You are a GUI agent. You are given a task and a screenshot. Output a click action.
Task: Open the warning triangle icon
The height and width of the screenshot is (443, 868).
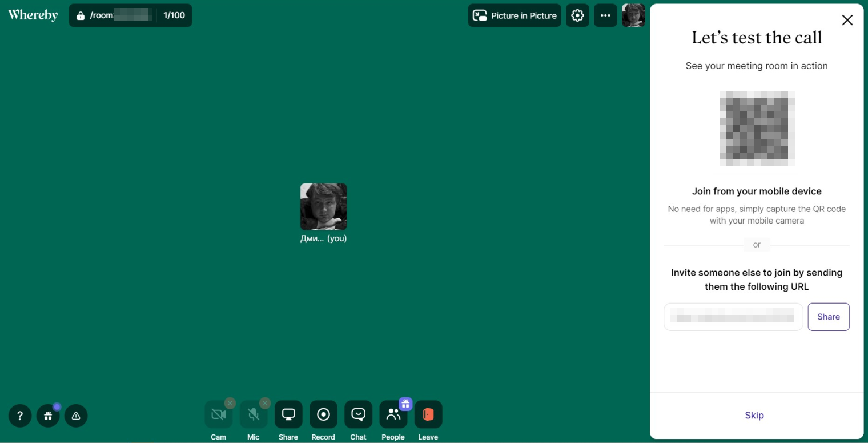pos(76,416)
